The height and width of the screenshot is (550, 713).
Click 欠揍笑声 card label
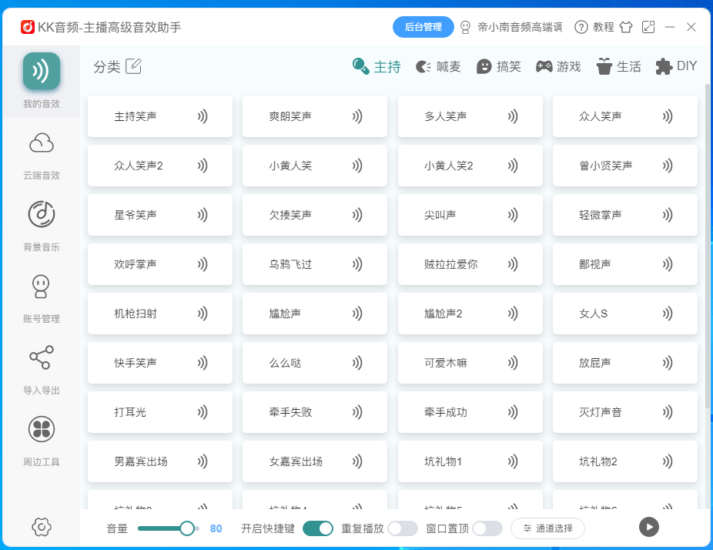tap(290, 215)
